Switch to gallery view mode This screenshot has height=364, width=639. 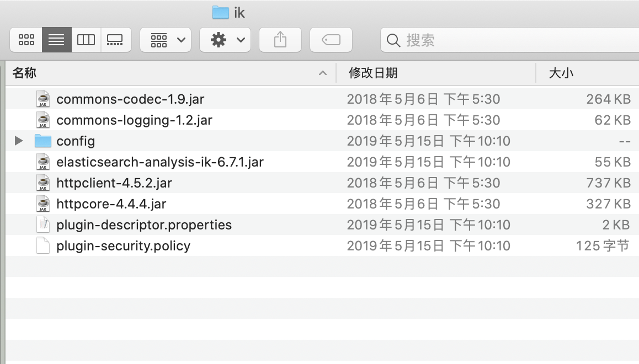pyautogui.click(x=116, y=40)
